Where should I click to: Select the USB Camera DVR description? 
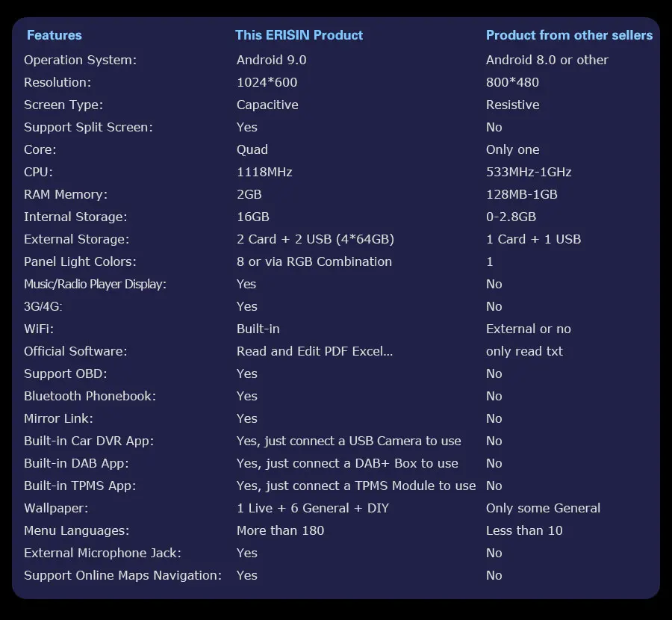coord(349,441)
